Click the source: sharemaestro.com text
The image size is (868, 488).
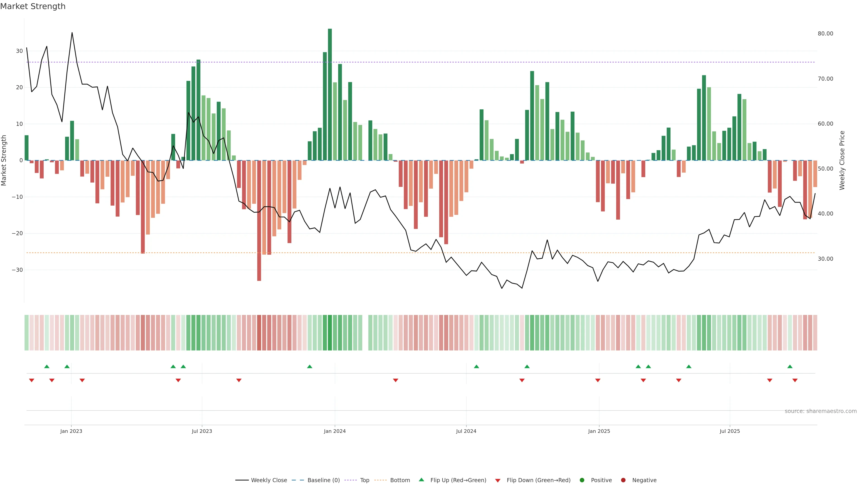pos(821,411)
